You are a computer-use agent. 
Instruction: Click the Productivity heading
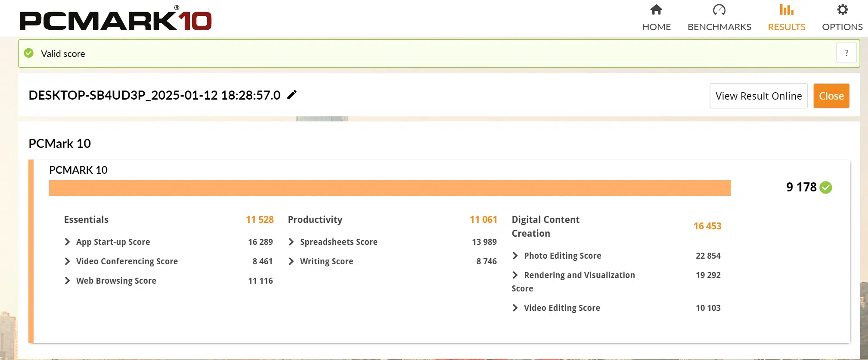click(x=315, y=219)
